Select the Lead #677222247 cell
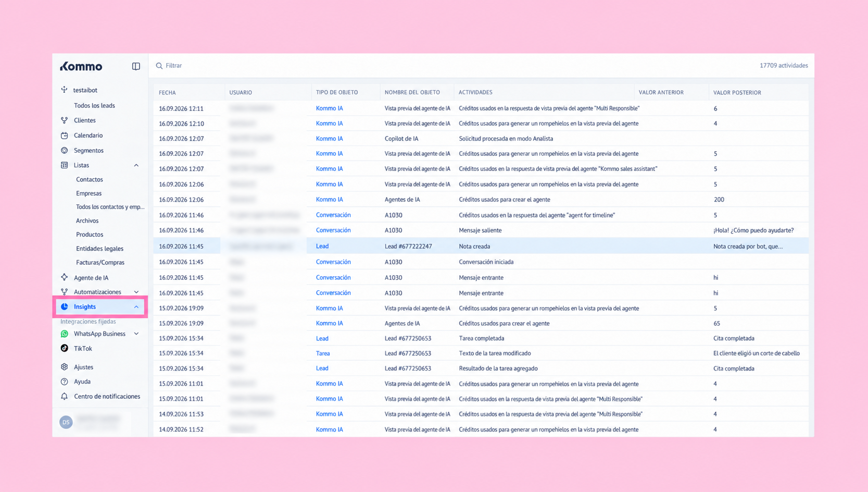868x492 pixels. pyautogui.click(x=408, y=246)
